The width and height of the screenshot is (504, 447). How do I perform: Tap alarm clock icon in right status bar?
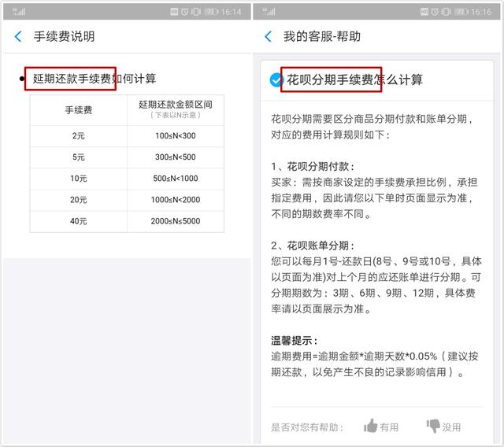coord(435,12)
